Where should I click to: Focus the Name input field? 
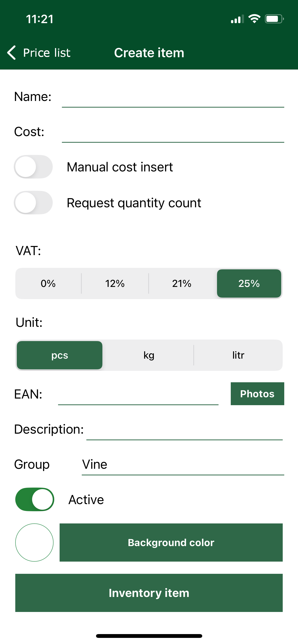coord(173,98)
